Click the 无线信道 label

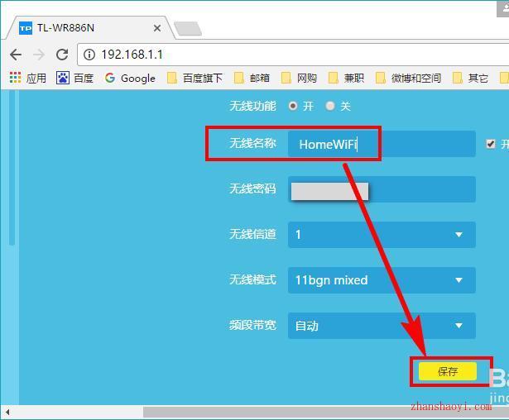252,234
